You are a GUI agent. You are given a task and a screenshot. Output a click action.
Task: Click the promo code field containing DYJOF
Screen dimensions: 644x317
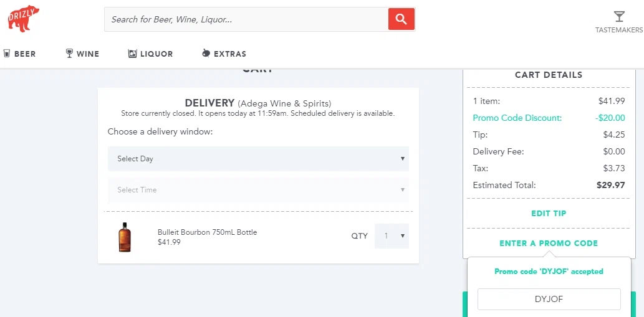tap(549, 300)
